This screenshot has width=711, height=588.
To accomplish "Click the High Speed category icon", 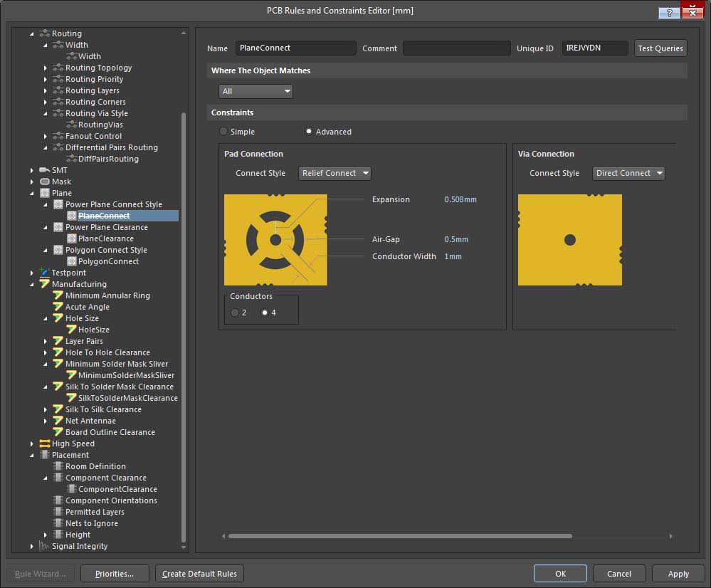I will (45, 443).
